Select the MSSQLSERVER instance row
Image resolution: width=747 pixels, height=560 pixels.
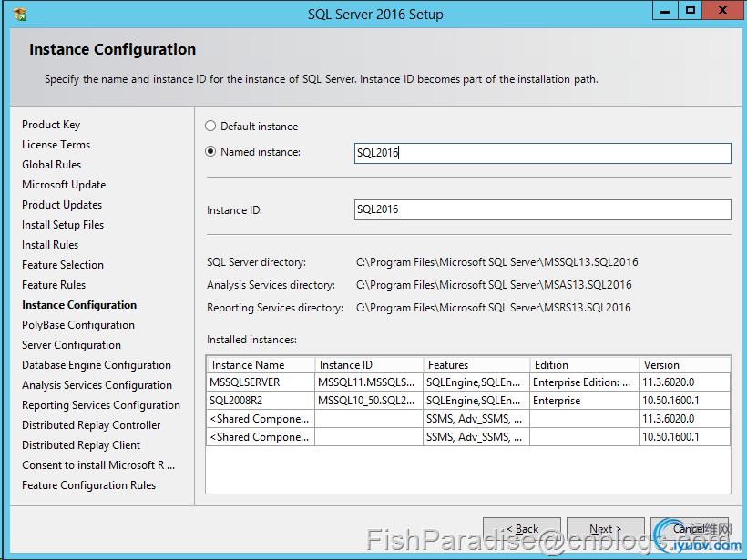click(468, 382)
